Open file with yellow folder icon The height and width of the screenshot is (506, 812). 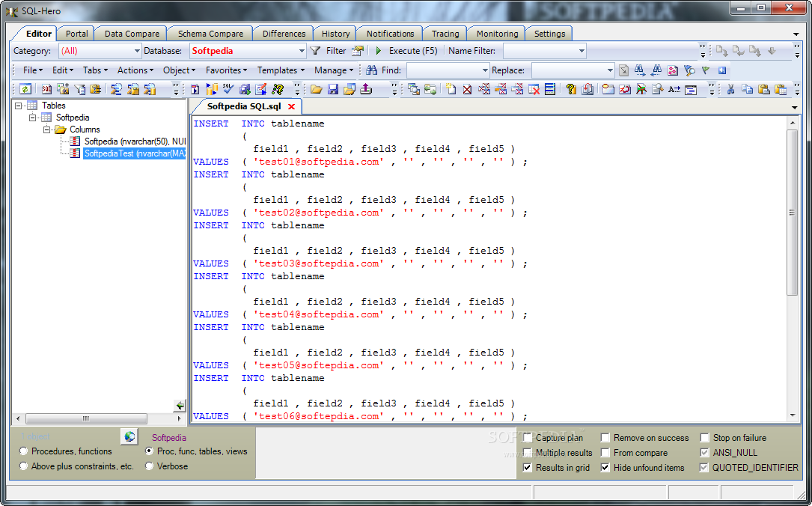click(x=317, y=89)
